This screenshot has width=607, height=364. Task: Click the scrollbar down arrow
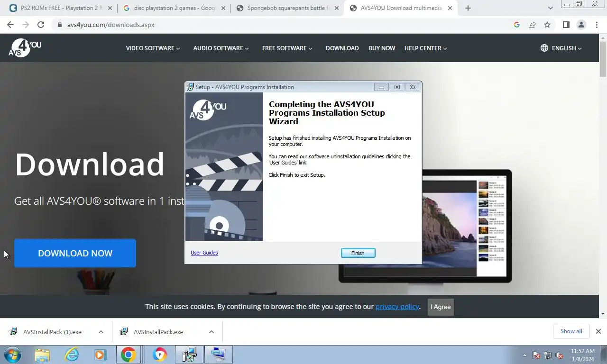pyautogui.click(x=603, y=314)
